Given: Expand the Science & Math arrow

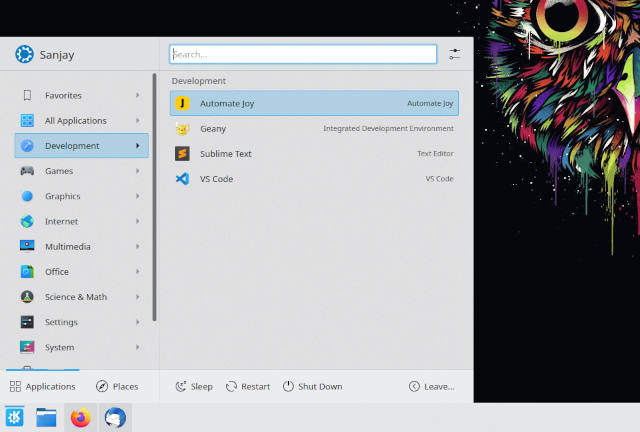Looking at the screenshot, I should (138, 297).
